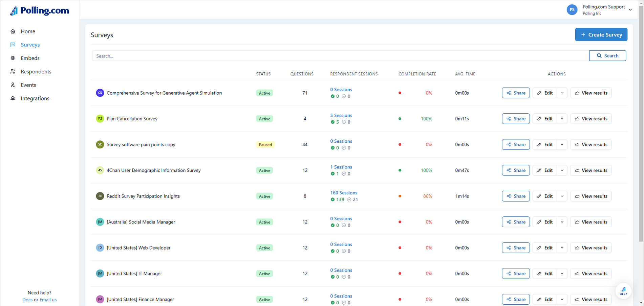Viewport: 644px width, 306px height.
Task: Expand Edit options for pain points copy
Action: click(x=562, y=144)
